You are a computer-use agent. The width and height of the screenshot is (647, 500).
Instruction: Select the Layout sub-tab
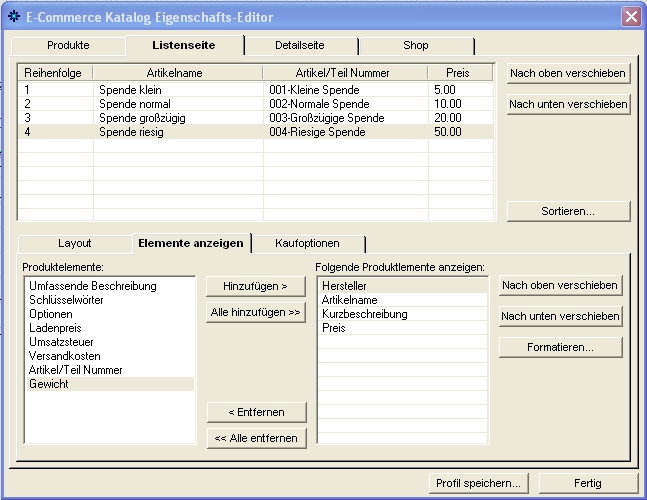[x=74, y=243]
